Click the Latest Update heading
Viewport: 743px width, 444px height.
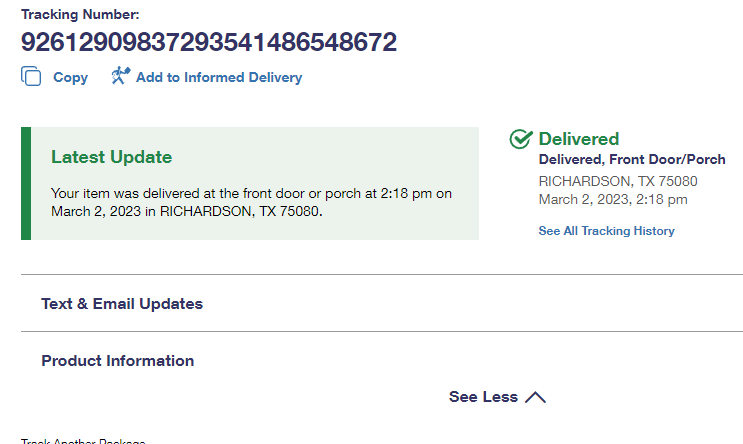coord(112,157)
